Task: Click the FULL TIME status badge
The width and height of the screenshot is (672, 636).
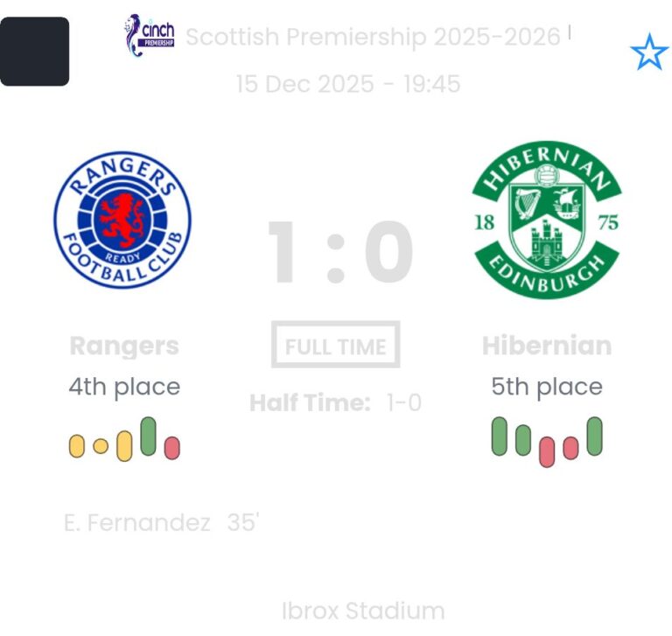Action: (336, 346)
